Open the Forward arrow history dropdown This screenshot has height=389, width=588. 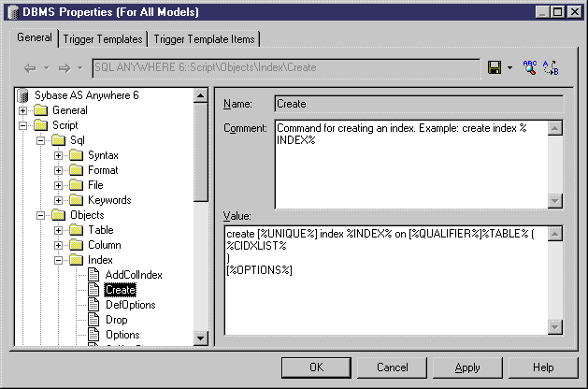[79, 68]
